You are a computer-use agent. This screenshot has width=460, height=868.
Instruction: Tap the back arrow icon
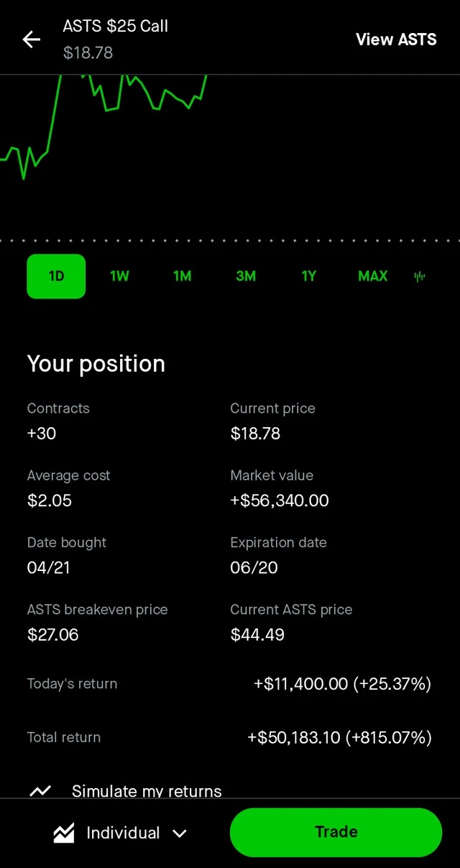[x=32, y=40]
